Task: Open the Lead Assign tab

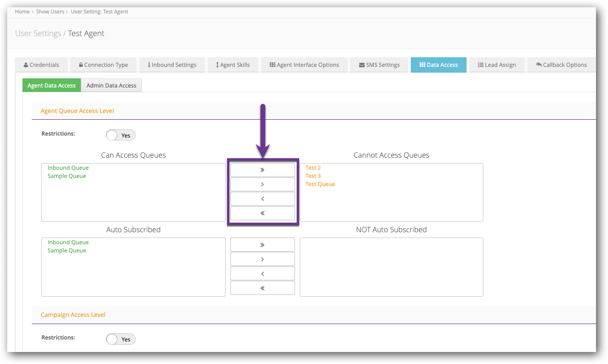Action: tap(497, 65)
